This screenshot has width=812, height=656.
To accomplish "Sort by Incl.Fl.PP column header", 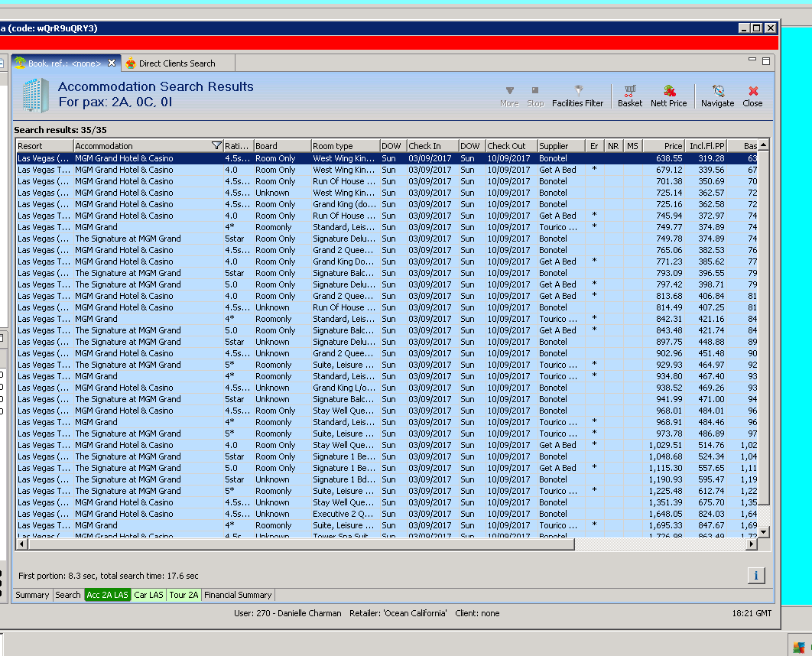I will coord(706,146).
